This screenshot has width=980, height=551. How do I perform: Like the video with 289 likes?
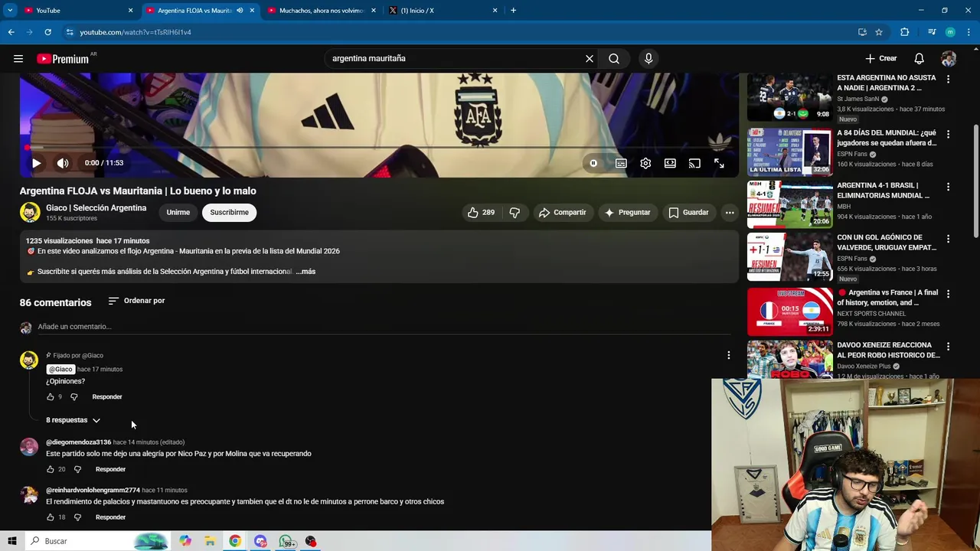(482, 212)
